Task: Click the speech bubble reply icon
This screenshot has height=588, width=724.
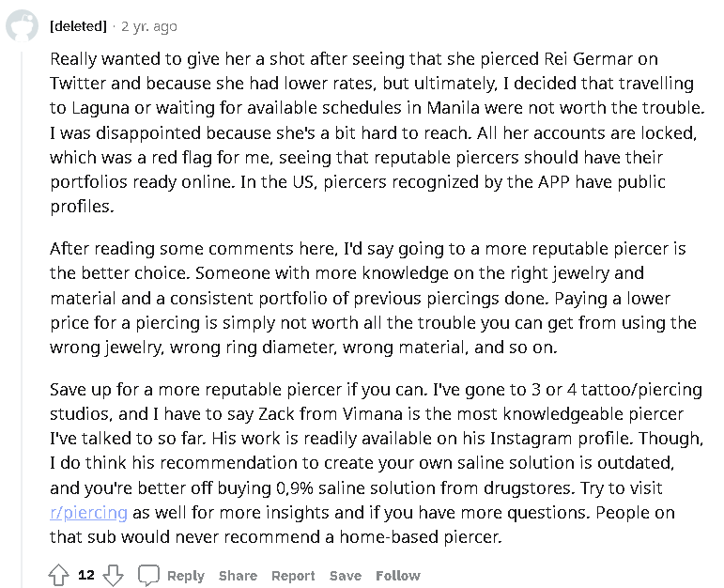Action: (148, 576)
